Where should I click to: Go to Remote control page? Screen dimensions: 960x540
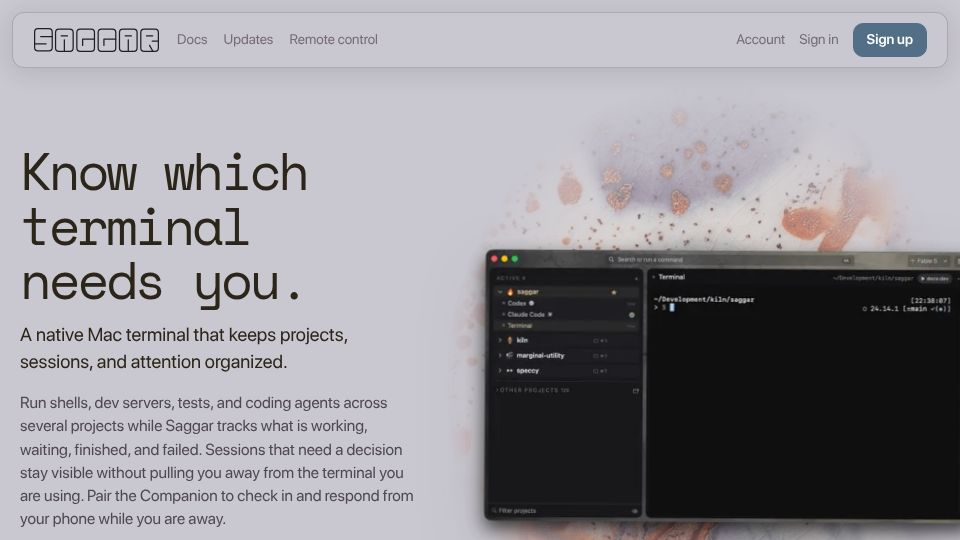pos(333,40)
